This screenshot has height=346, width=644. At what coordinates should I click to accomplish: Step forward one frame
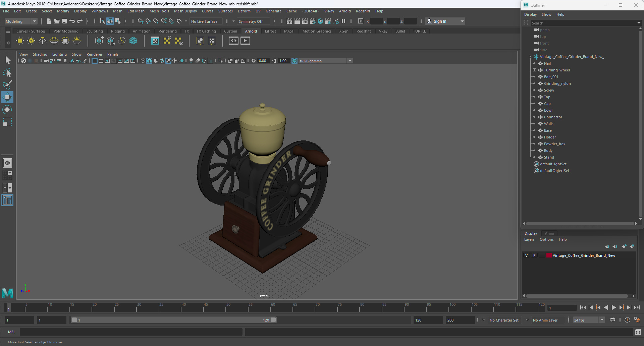(x=629, y=307)
